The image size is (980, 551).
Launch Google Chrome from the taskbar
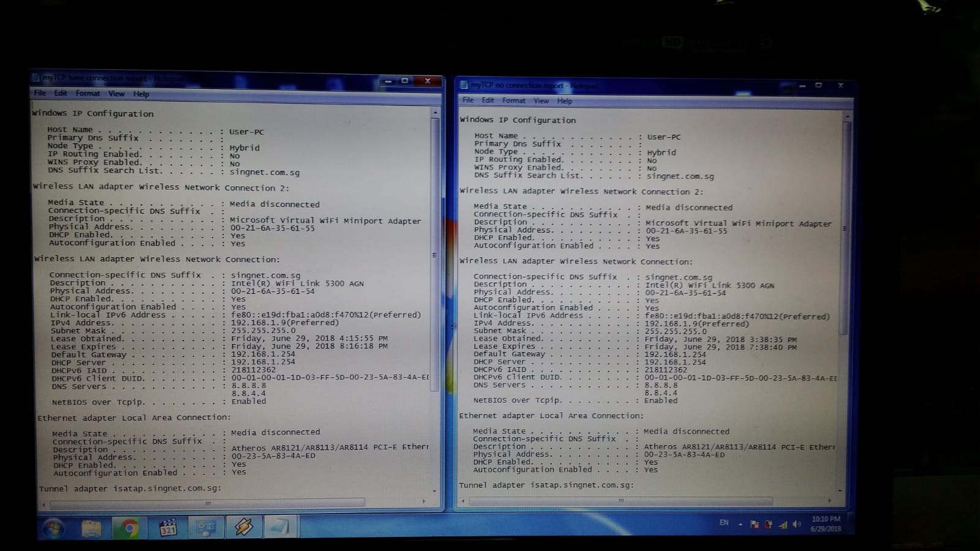[x=129, y=527]
